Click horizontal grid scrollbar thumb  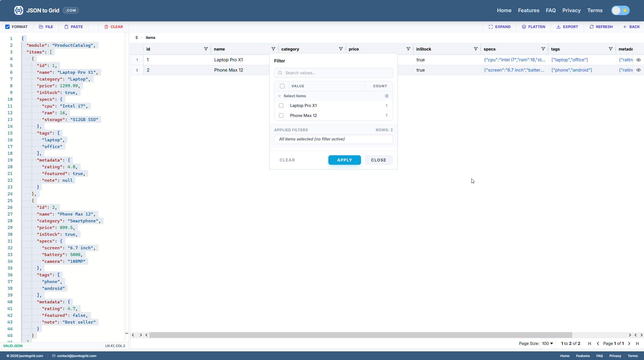(361, 335)
